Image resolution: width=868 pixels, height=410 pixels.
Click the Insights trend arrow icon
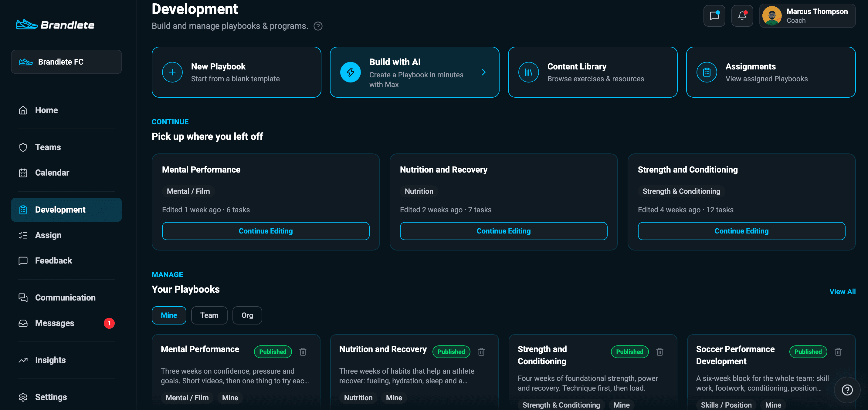pos(23,360)
